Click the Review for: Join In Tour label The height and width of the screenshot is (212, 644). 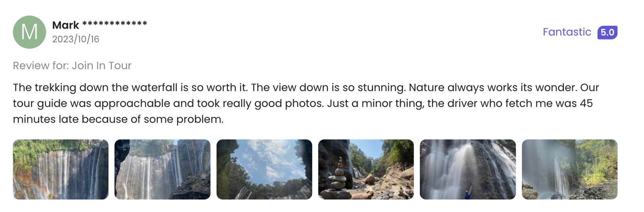coord(72,66)
